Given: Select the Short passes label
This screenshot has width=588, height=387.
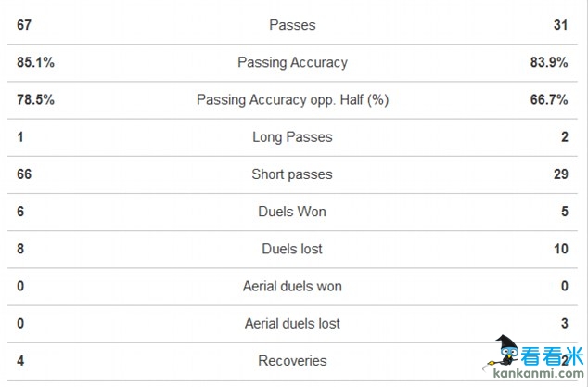Looking at the screenshot, I should [292, 174].
